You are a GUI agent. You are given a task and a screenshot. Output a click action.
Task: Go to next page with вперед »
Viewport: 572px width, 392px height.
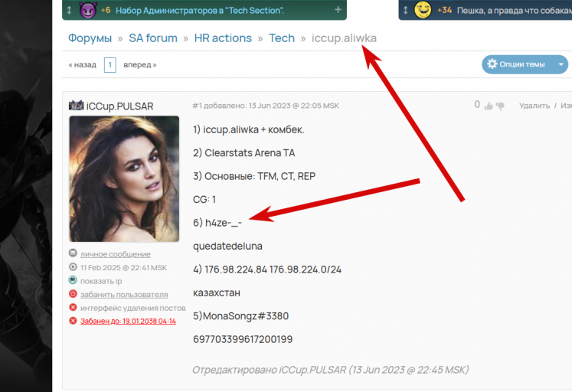pos(140,65)
